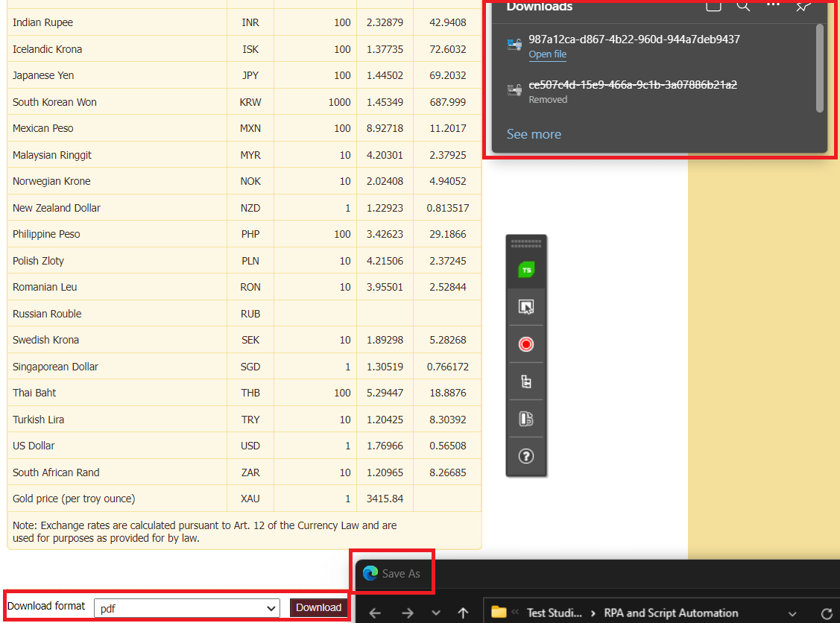
Task: Click the Removed status label
Action: (x=548, y=100)
